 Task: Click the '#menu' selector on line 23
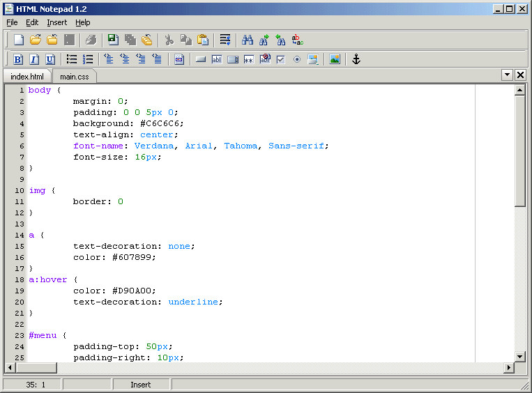(x=43, y=335)
